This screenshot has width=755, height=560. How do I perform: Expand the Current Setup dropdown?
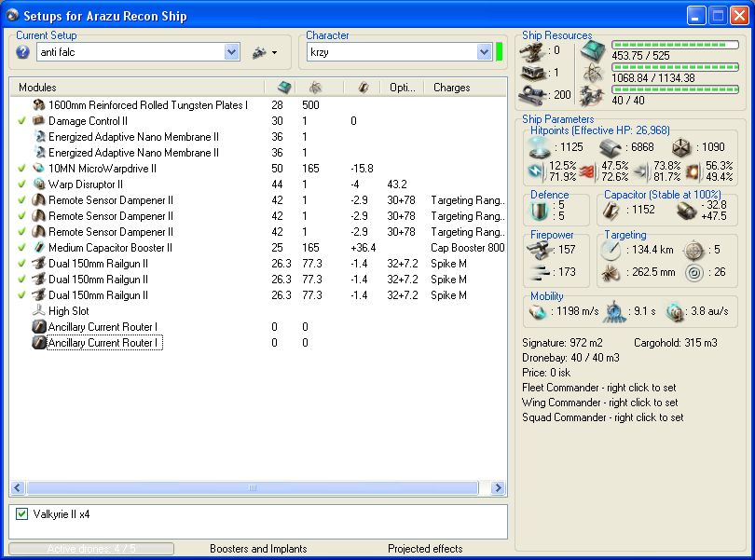(232, 53)
